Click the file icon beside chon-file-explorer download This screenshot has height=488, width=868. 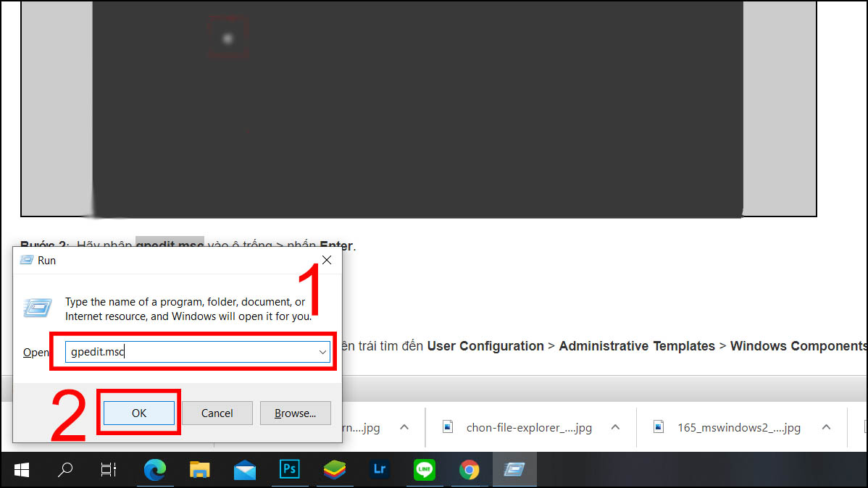point(447,427)
